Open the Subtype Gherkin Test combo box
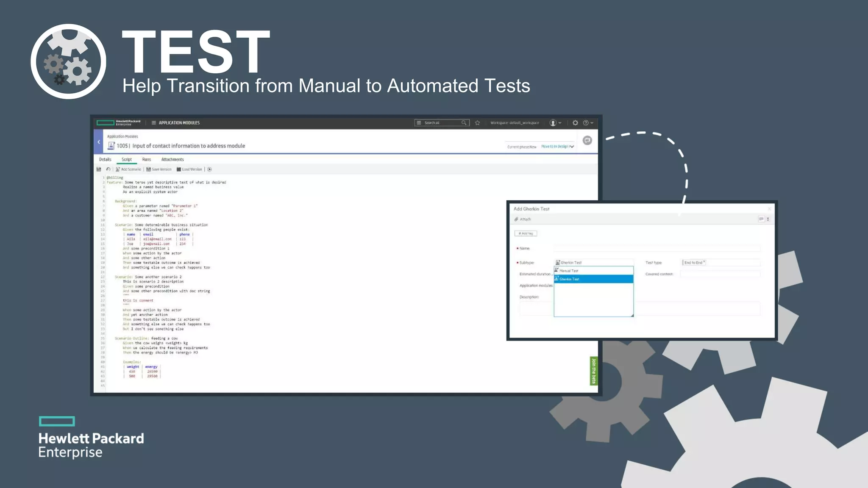The image size is (868, 488). [594, 263]
